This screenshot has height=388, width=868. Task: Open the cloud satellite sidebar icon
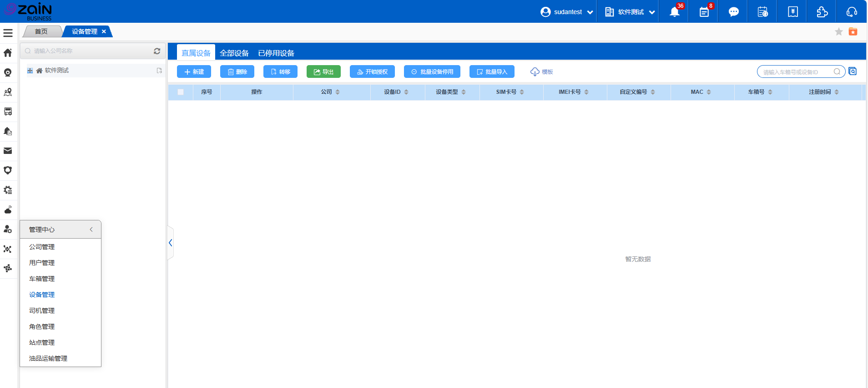pyautogui.click(x=8, y=209)
